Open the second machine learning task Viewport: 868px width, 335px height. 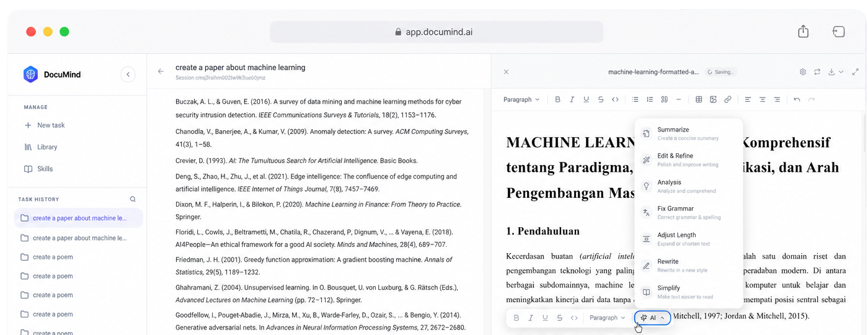[x=78, y=238]
